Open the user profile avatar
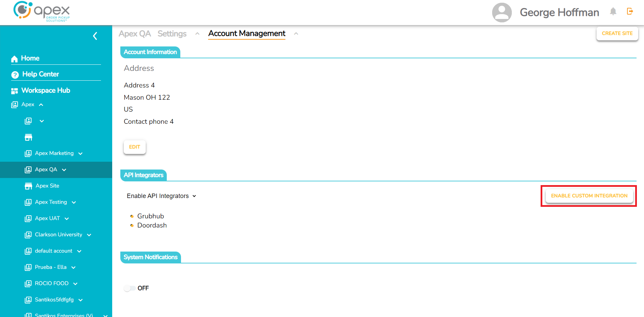 tap(502, 13)
